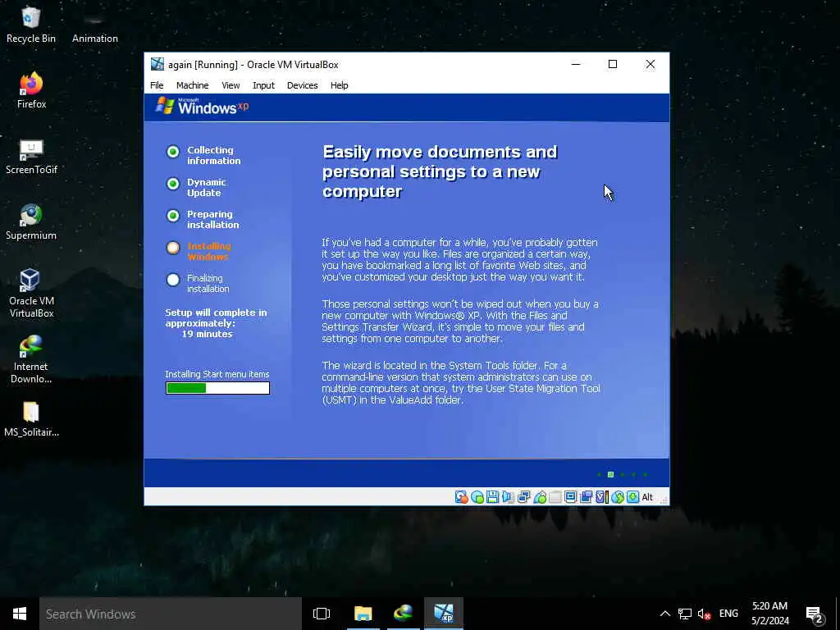Select the Animation desktop icon
The width and height of the screenshot is (840, 630).
(x=95, y=25)
